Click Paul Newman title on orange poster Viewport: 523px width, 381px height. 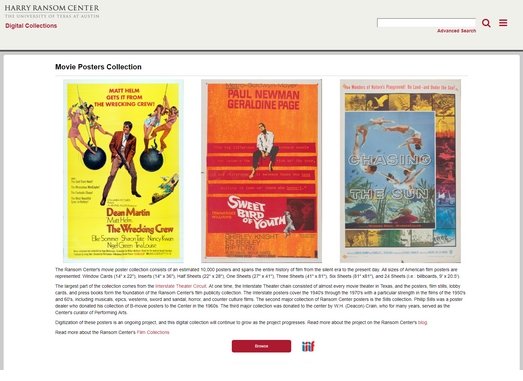click(x=264, y=94)
